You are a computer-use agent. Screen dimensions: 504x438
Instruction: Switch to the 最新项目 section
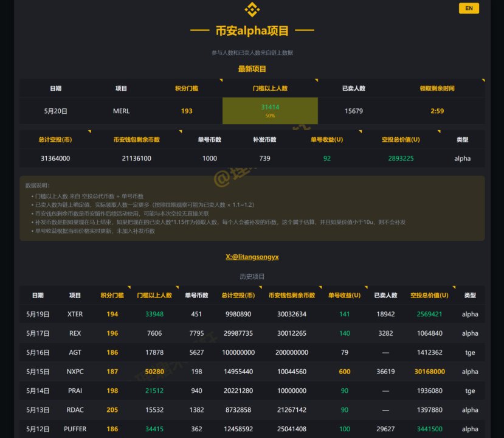point(252,69)
